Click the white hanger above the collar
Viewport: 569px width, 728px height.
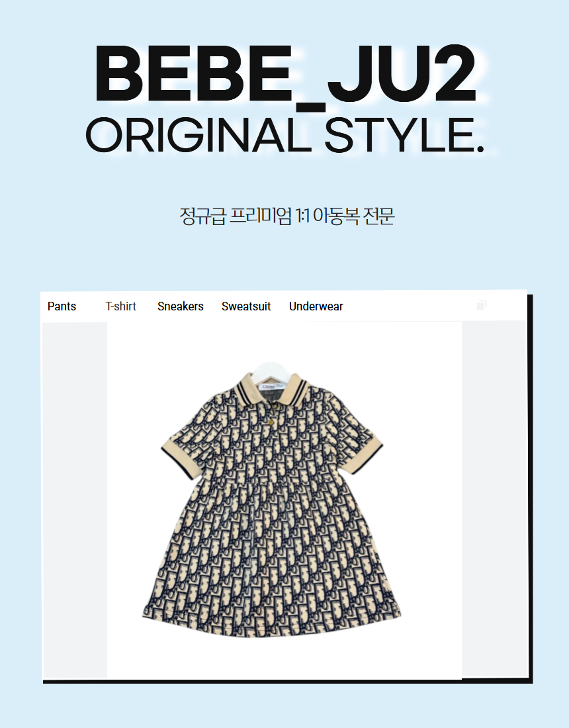[271, 371]
